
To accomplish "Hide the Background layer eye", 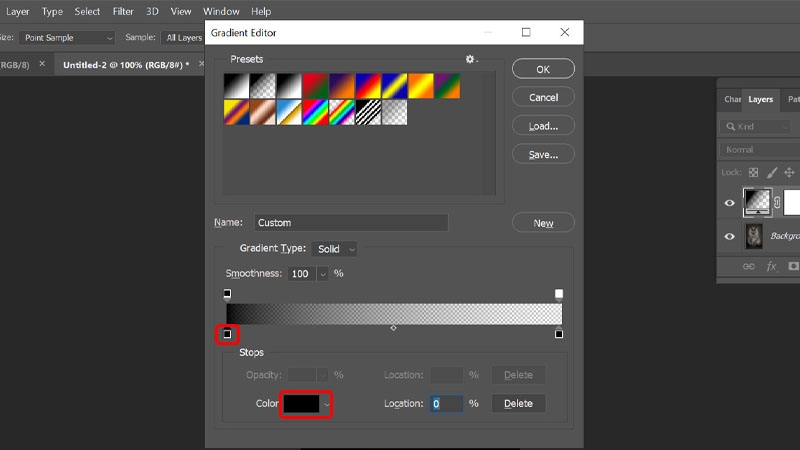I will 730,236.
